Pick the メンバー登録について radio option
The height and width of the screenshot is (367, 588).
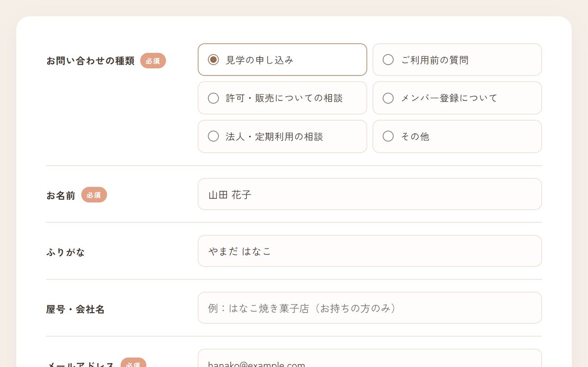point(457,98)
